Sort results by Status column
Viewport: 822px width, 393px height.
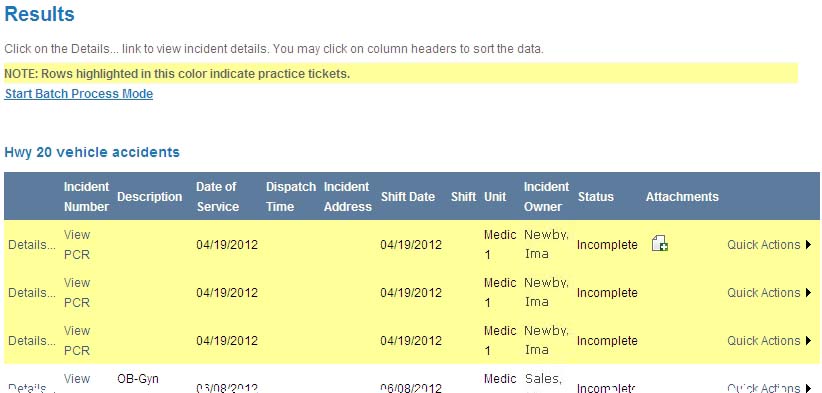(x=596, y=197)
